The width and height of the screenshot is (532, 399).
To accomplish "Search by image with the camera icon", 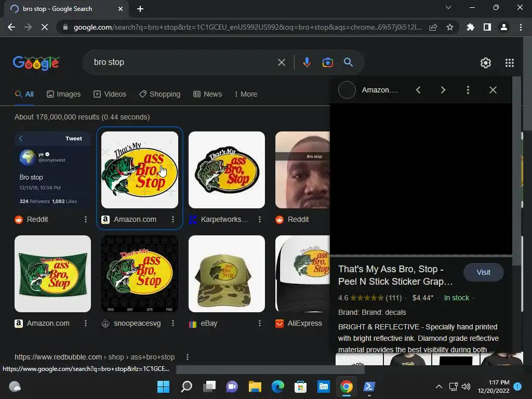I will click(x=327, y=62).
